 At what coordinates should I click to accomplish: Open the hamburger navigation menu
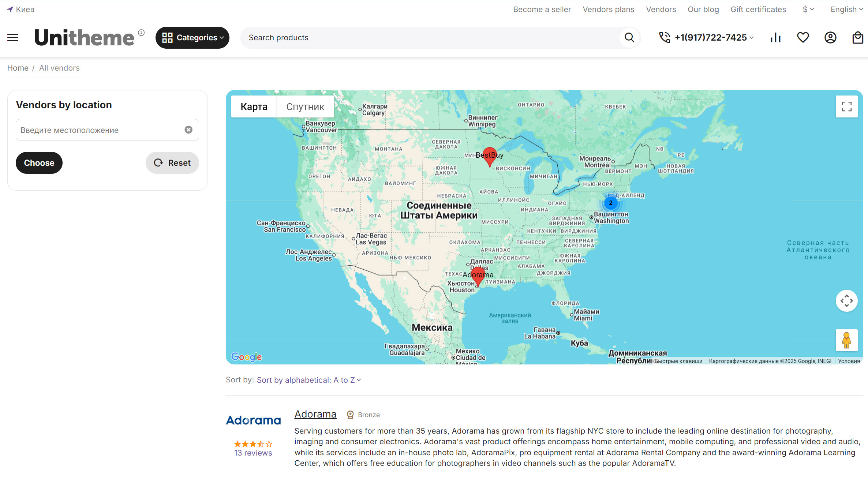tap(12, 37)
